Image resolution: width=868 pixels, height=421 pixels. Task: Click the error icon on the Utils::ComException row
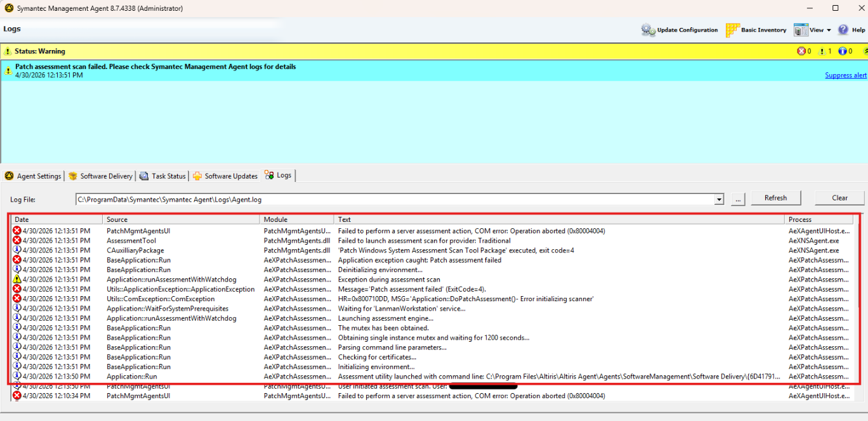[17, 299]
